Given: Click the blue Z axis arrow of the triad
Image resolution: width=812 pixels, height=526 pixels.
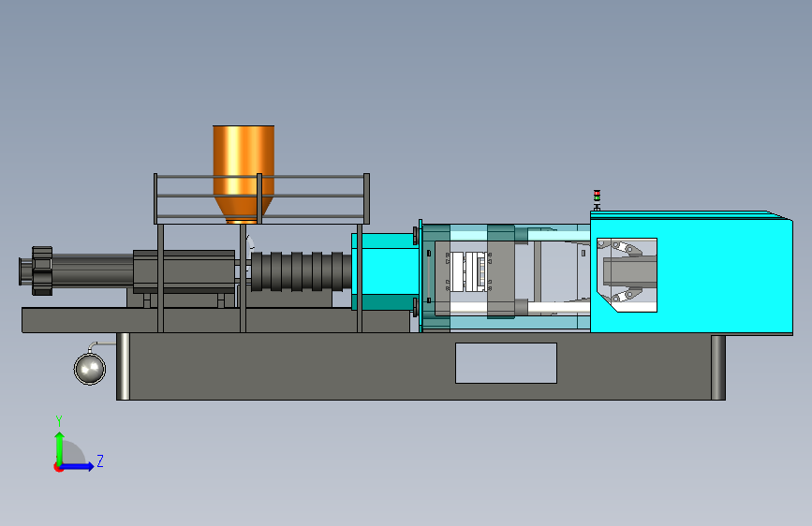Looking at the screenshot, I should 77,466.
